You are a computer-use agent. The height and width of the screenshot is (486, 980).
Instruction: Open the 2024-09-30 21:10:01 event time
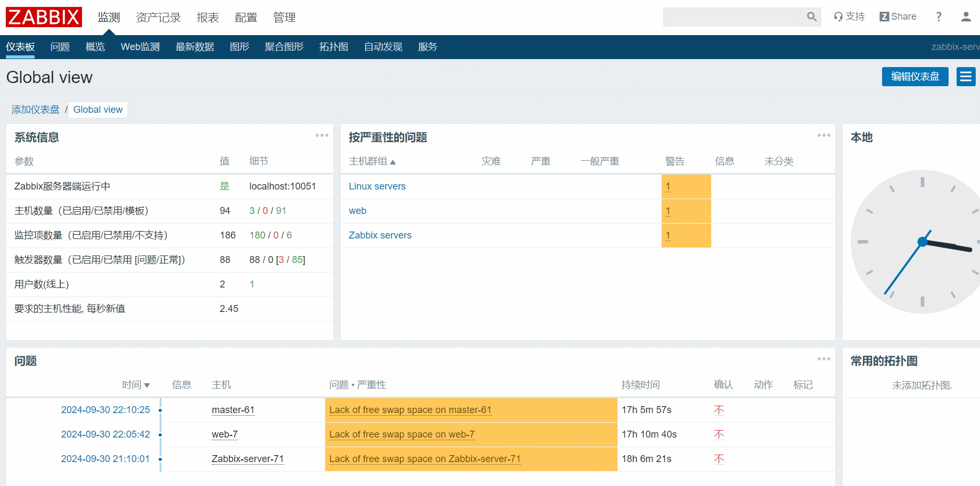click(105, 459)
